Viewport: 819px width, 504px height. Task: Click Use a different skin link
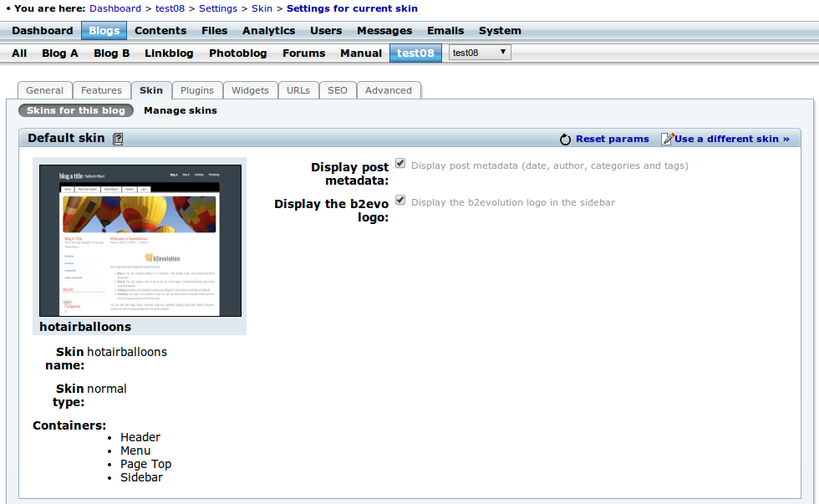(732, 139)
